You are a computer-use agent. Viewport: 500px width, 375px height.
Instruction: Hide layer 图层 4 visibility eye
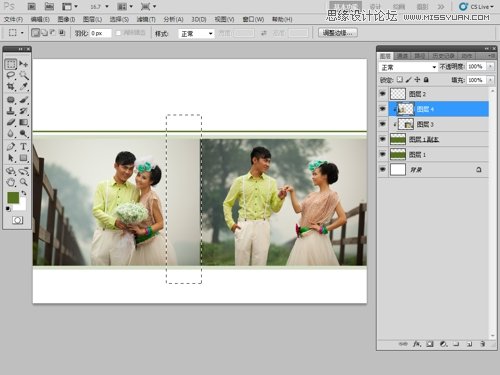[x=383, y=109]
